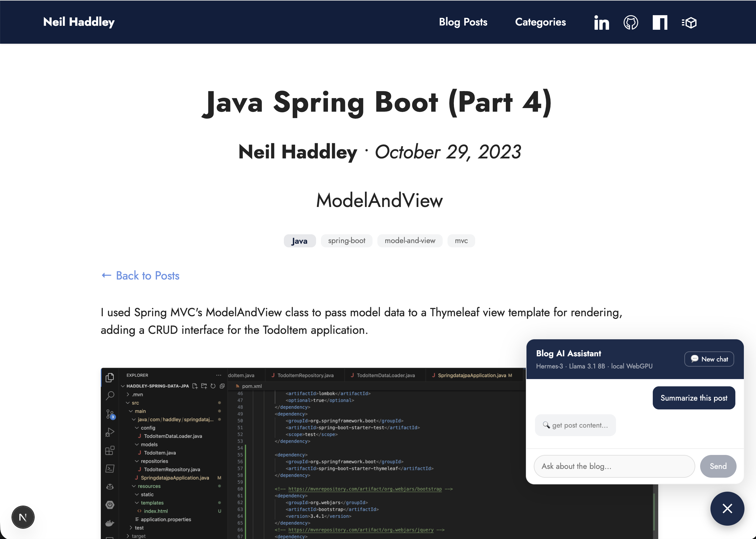
Task: Open the GitHub profile icon
Action: click(631, 22)
